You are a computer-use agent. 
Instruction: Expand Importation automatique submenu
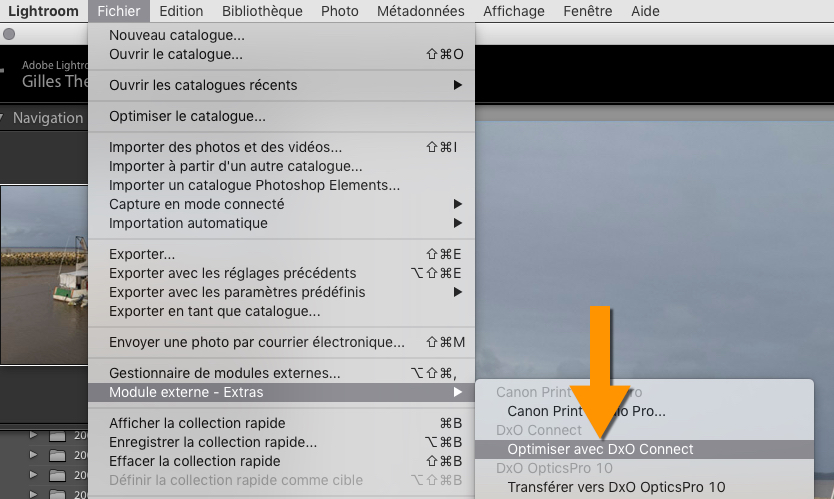(281, 223)
